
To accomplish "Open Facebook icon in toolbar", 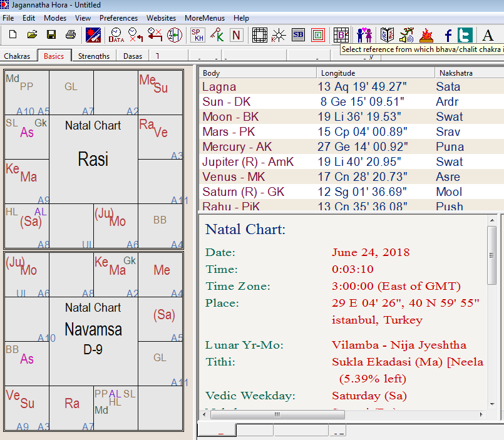I will point(448,34).
